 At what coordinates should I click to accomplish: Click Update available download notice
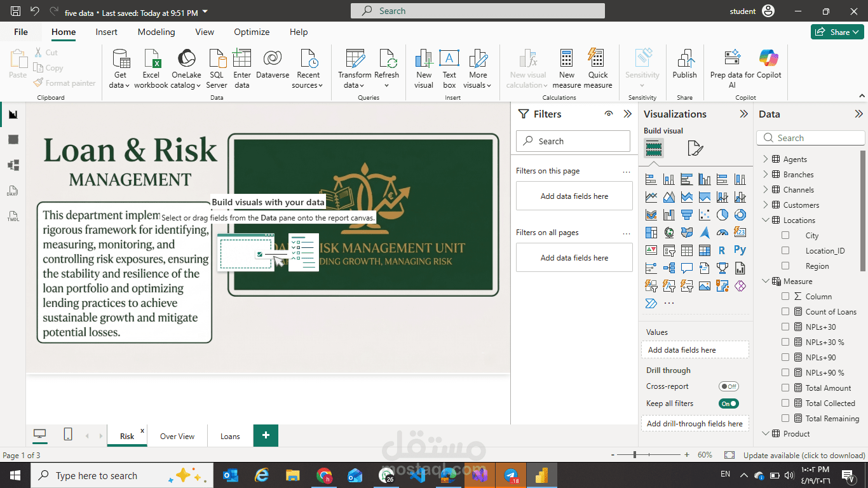tap(804, 455)
